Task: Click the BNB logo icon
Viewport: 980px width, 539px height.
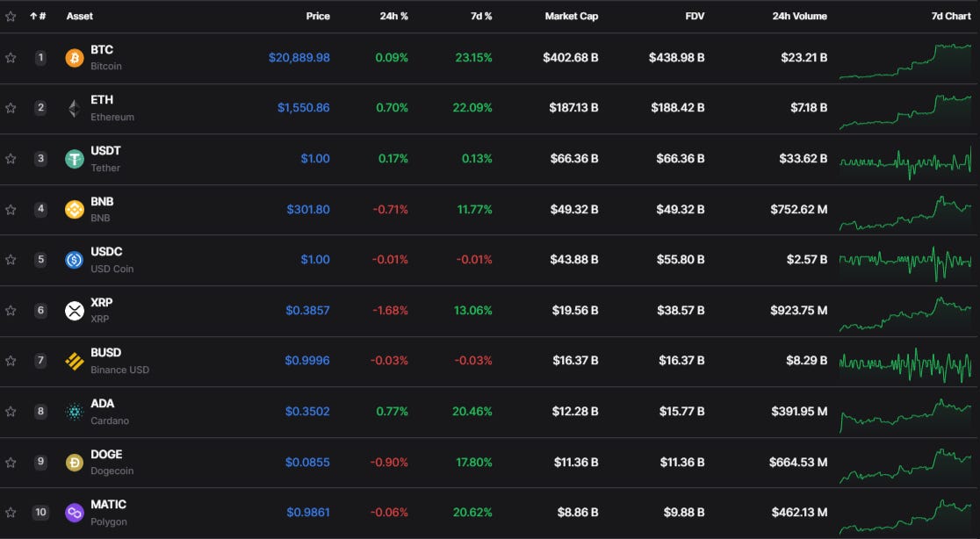Action: (x=75, y=209)
